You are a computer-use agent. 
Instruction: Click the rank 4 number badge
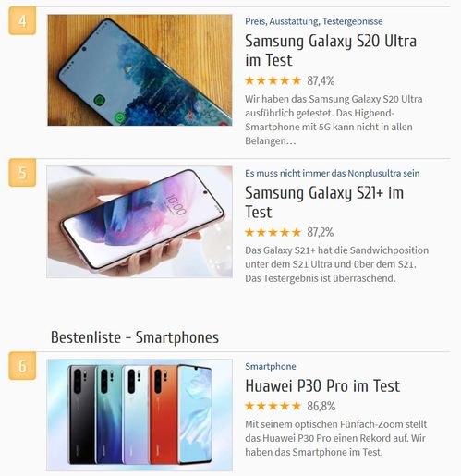(x=22, y=21)
